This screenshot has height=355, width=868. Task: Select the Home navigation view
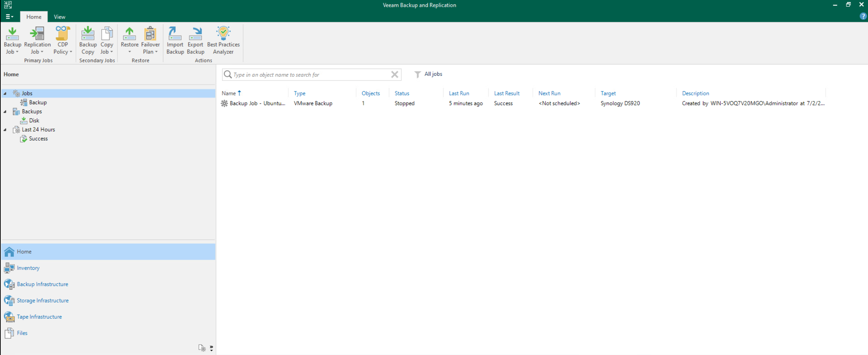click(x=108, y=252)
